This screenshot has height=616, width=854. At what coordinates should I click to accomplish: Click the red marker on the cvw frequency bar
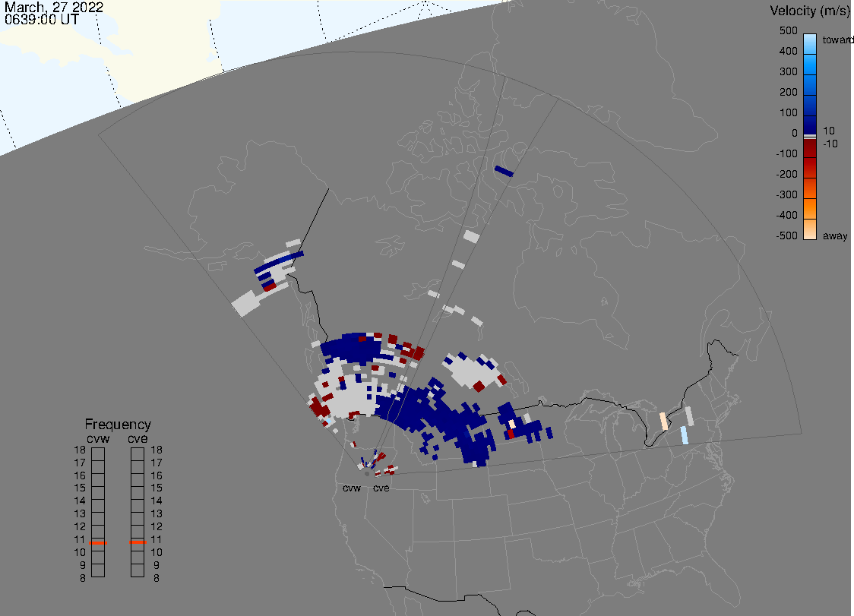pyautogui.click(x=98, y=543)
